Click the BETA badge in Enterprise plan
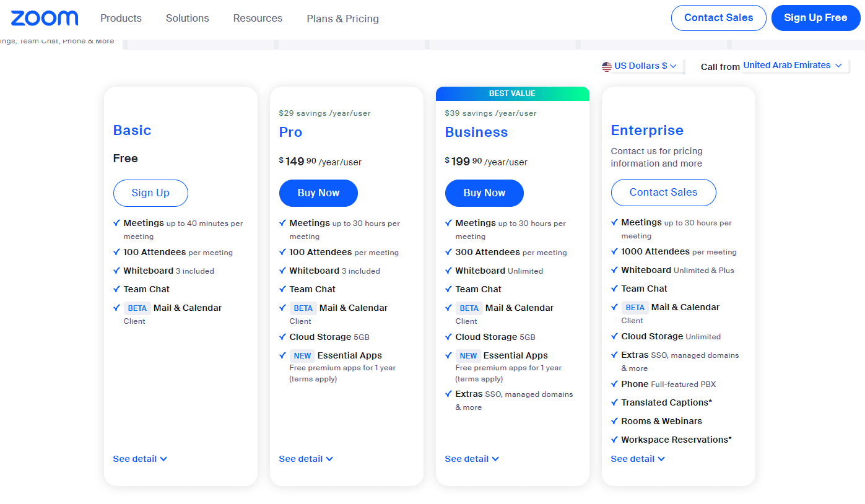 tap(635, 307)
